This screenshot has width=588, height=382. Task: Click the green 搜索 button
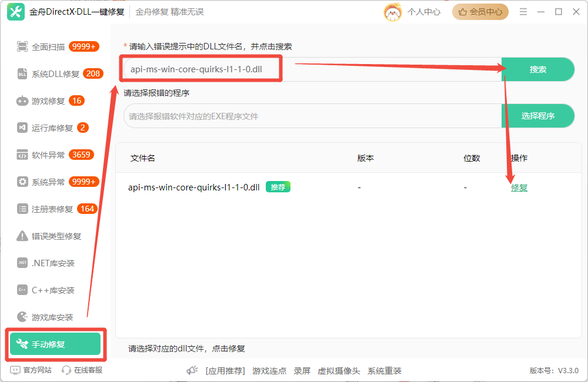[x=538, y=69]
